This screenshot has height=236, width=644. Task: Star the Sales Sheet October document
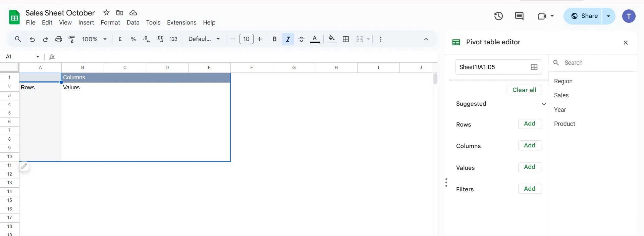click(106, 13)
